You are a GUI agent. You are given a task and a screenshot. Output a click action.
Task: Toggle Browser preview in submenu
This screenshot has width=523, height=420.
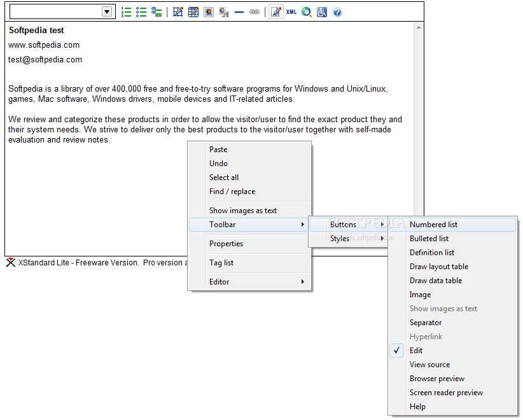452,379
